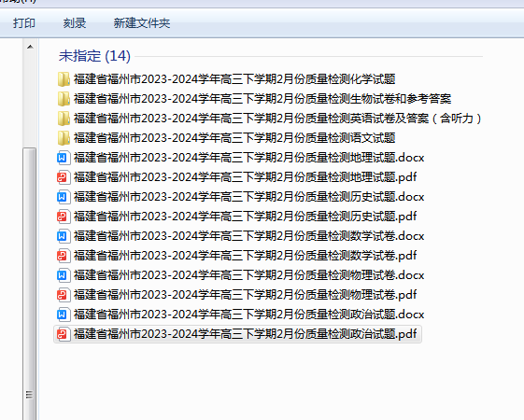The width and height of the screenshot is (524, 420).
Task: Select the 语文试题 folder icon
Action: [64, 138]
